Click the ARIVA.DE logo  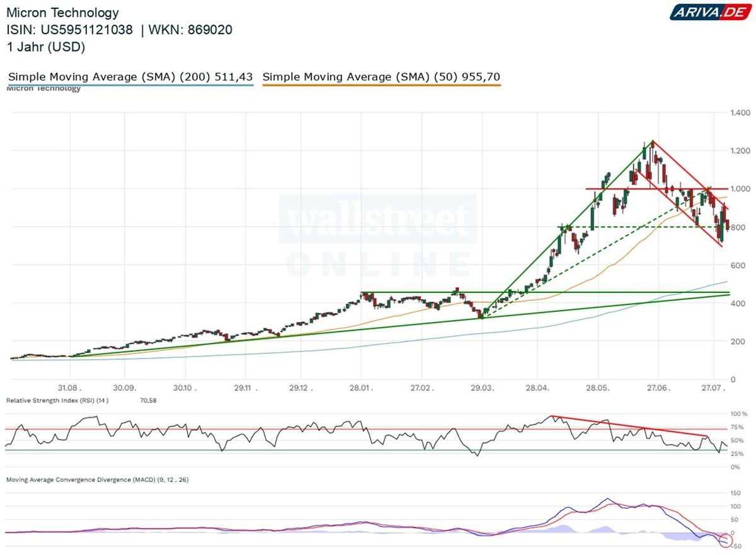(710, 12)
